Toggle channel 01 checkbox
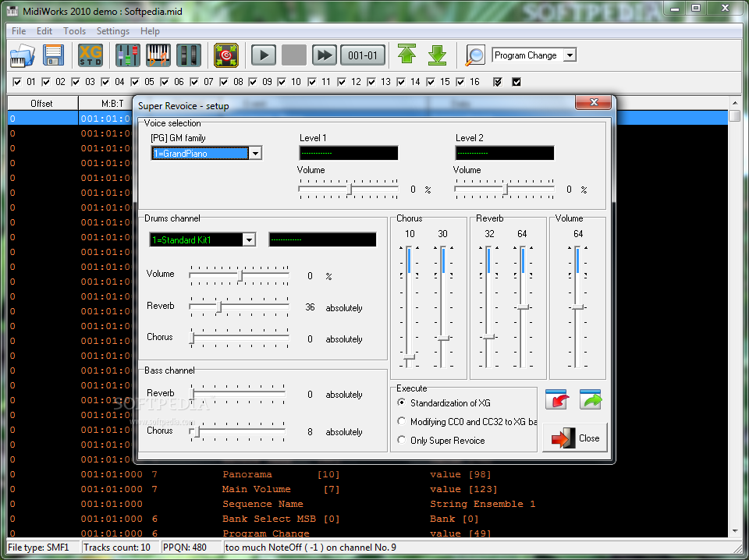 18,82
